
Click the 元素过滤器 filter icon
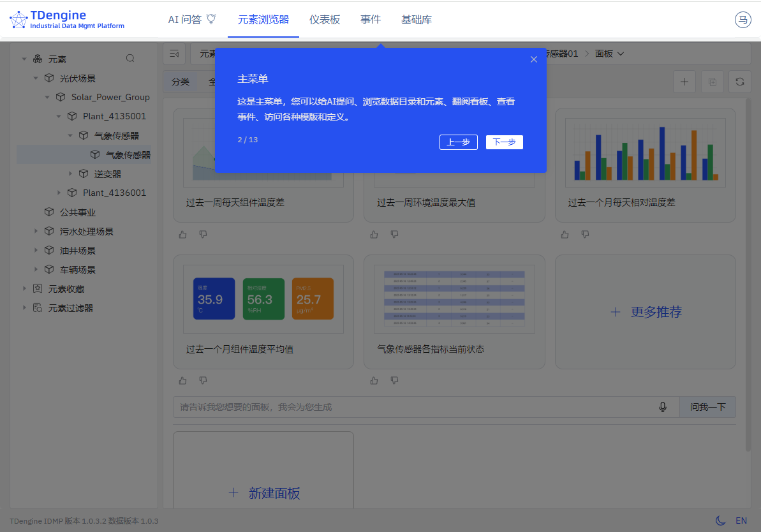[38, 307]
